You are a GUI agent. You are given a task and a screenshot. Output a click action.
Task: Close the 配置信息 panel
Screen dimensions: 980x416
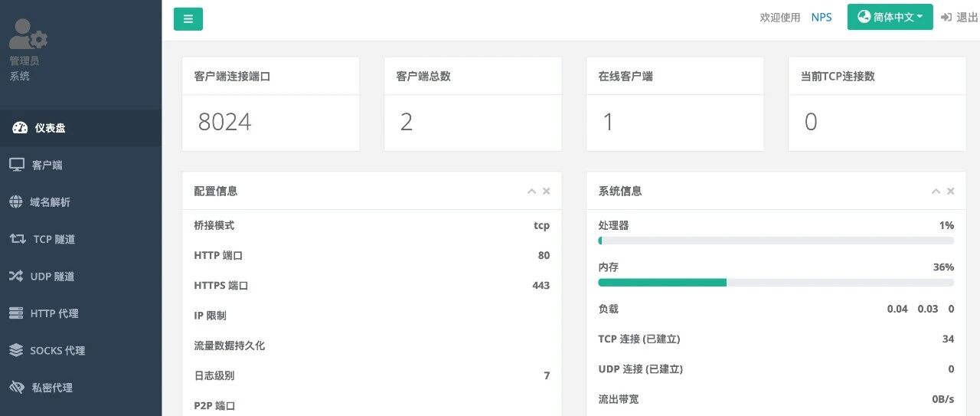coord(547,192)
